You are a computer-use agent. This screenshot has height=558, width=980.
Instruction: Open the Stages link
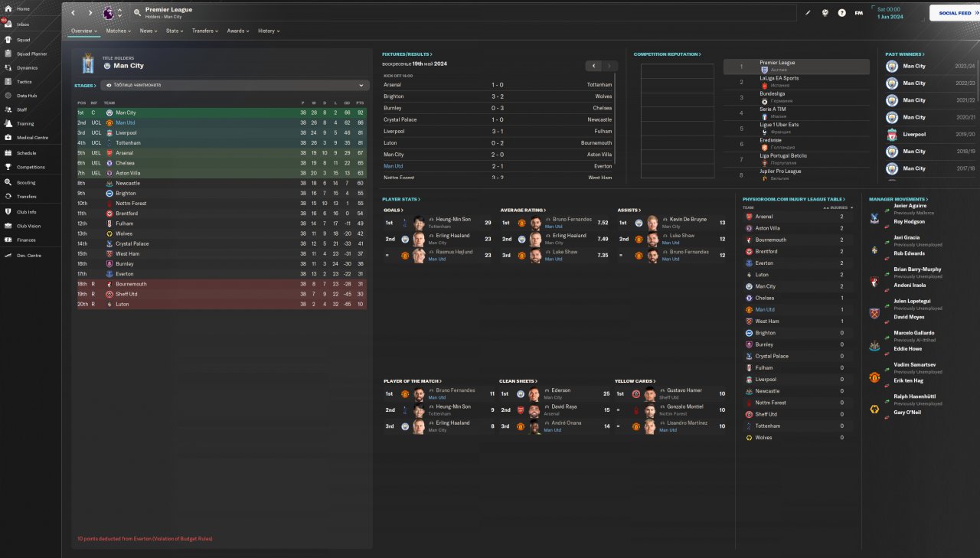85,86
